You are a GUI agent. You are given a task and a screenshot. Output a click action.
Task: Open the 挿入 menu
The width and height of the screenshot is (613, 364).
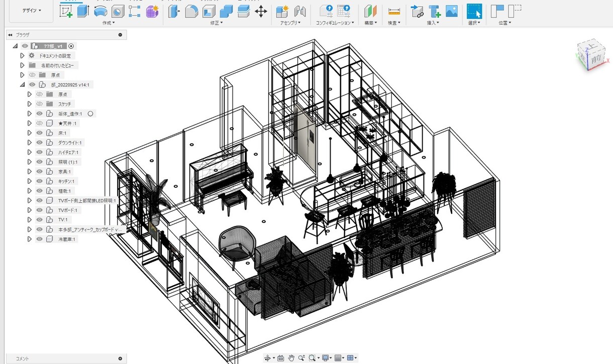pos(433,23)
